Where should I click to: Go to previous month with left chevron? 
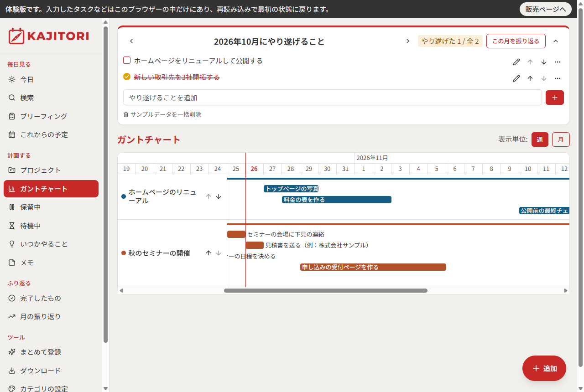131,41
